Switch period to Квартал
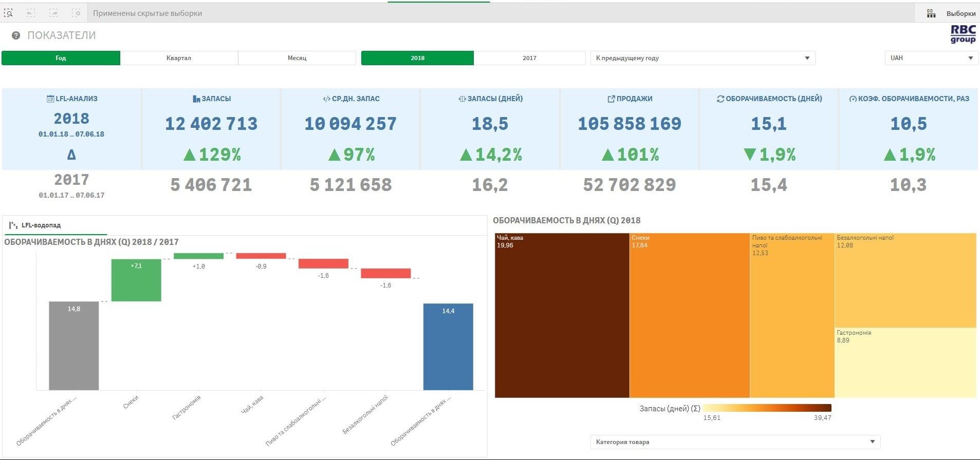980x460 pixels. (179, 58)
